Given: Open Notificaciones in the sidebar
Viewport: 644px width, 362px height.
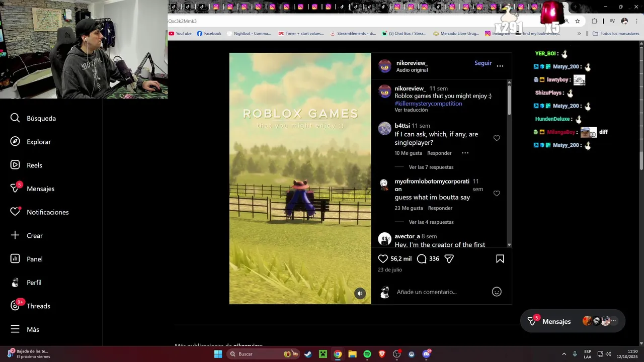Looking at the screenshot, I should [39, 212].
